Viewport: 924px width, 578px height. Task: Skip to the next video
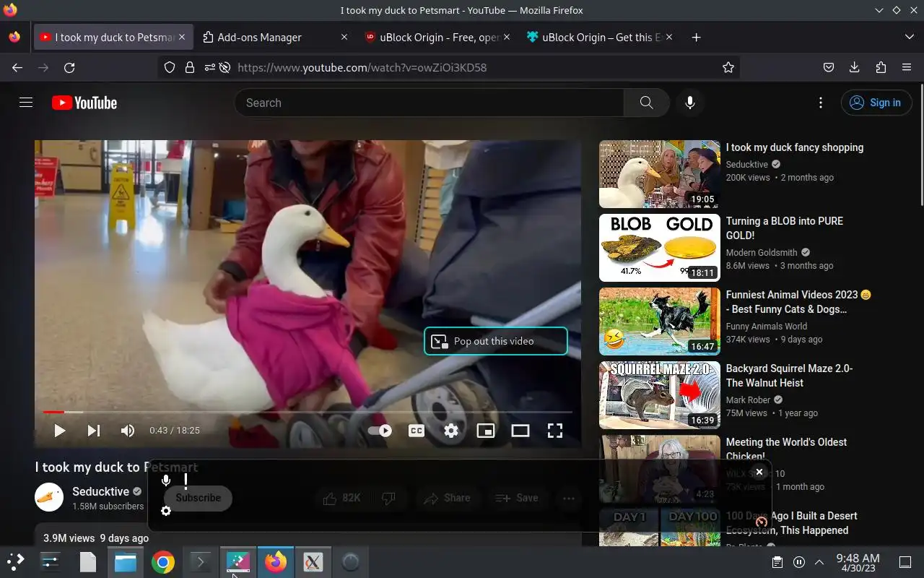[x=94, y=431]
